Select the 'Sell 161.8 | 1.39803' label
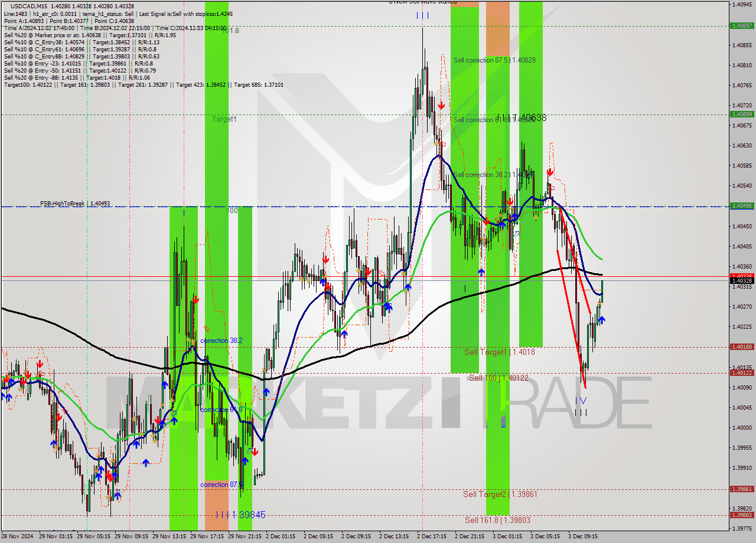756x543 pixels. (x=497, y=520)
